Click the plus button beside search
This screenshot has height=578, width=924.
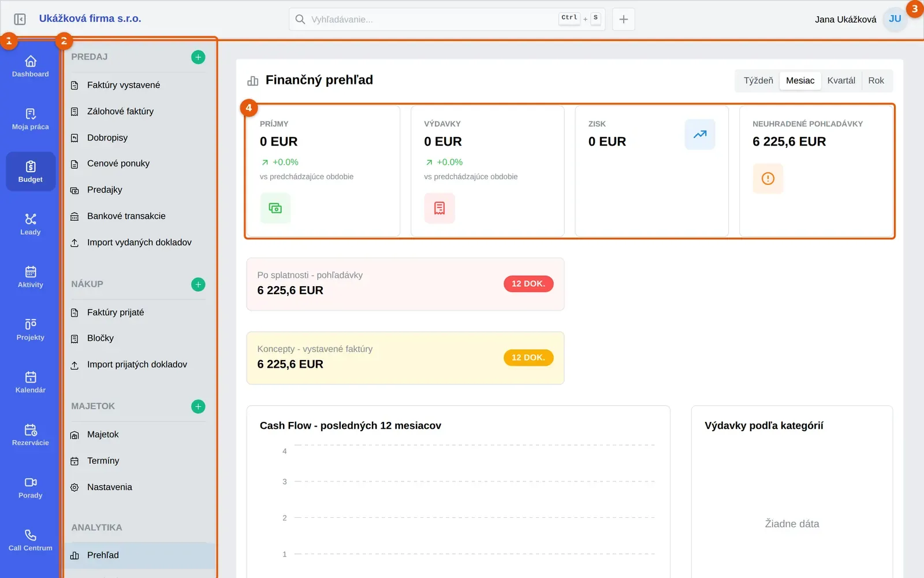coord(624,19)
